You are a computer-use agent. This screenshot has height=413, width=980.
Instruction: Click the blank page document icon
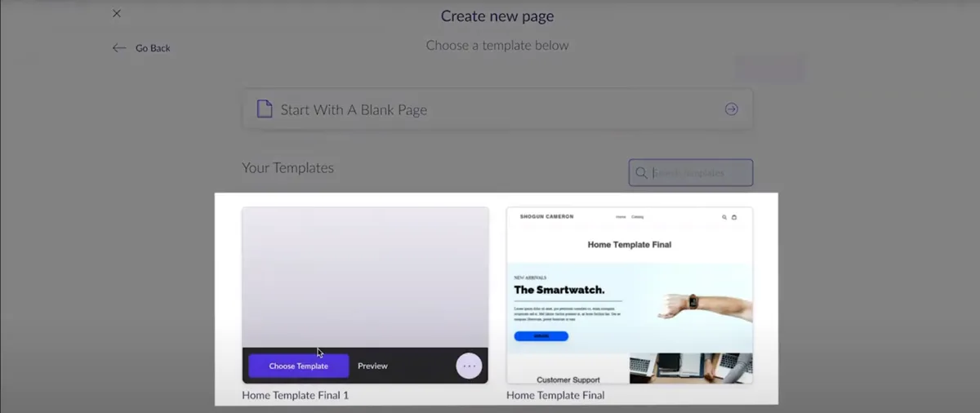click(265, 109)
